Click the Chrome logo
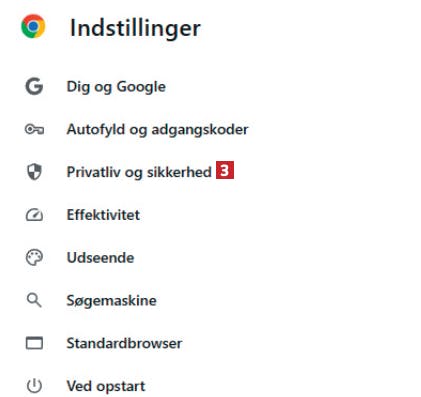421x397 pixels. click(33, 26)
